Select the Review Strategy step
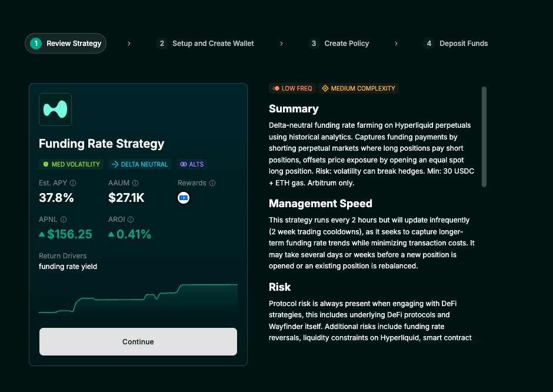This screenshot has height=392, width=553. (x=66, y=44)
